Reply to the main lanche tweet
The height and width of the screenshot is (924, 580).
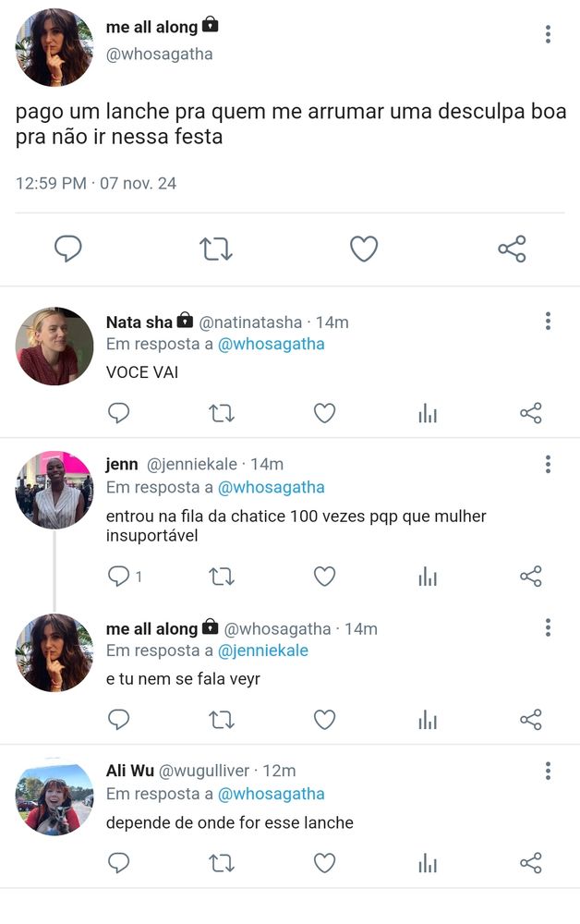coord(68,249)
